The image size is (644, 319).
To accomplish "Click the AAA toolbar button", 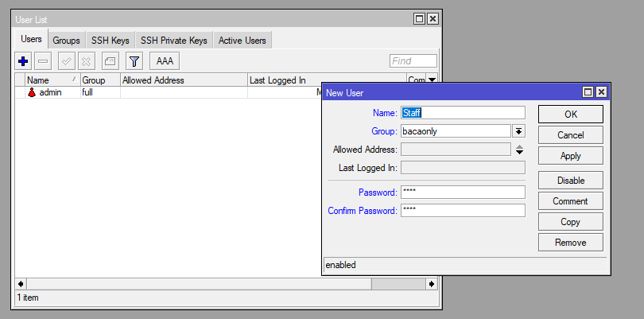I will tap(165, 61).
